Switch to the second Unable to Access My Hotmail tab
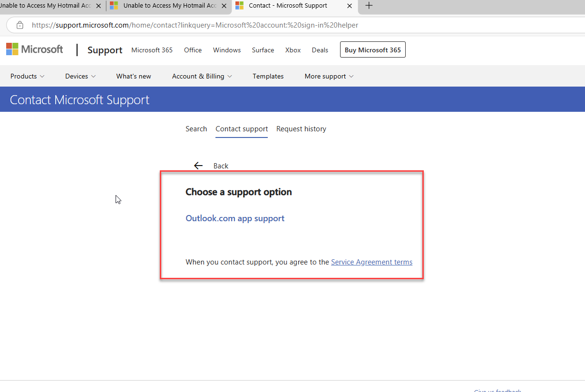The image size is (585, 392). 169,6
